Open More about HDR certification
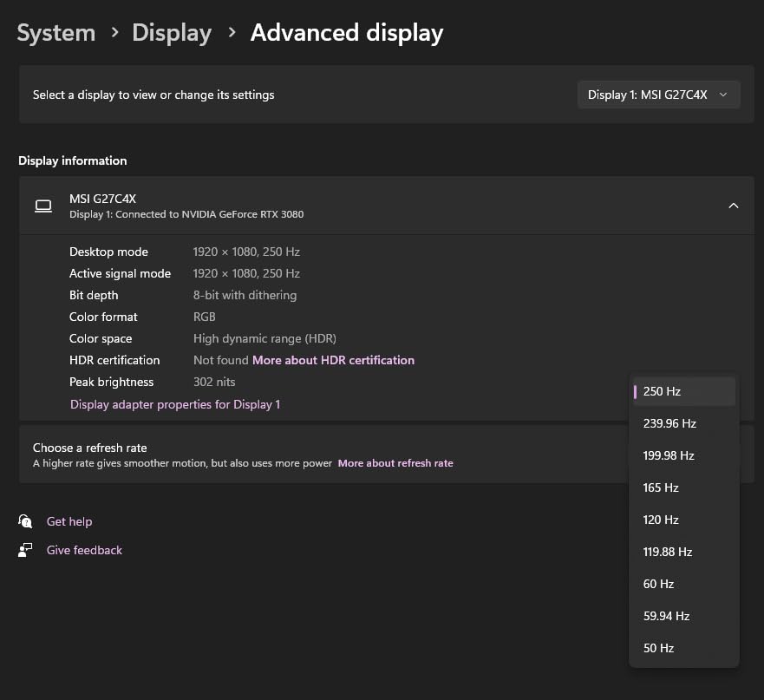The width and height of the screenshot is (764, 700). pyautogui.click(x=333, y=360)
